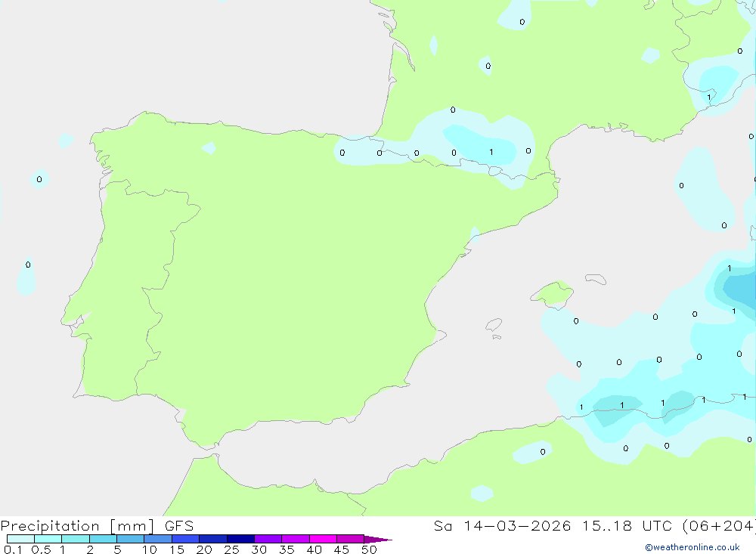Viewport: 756px width, 554px height.
Task: Choose the 20–25 mm legend color swatch
Action: (x=212, y=539)
